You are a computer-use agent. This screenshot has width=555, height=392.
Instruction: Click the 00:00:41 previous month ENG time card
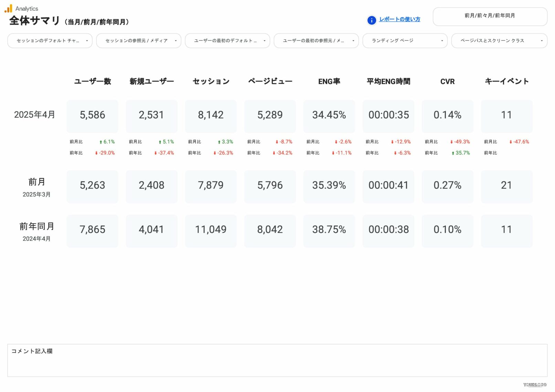tap(388, 186)
